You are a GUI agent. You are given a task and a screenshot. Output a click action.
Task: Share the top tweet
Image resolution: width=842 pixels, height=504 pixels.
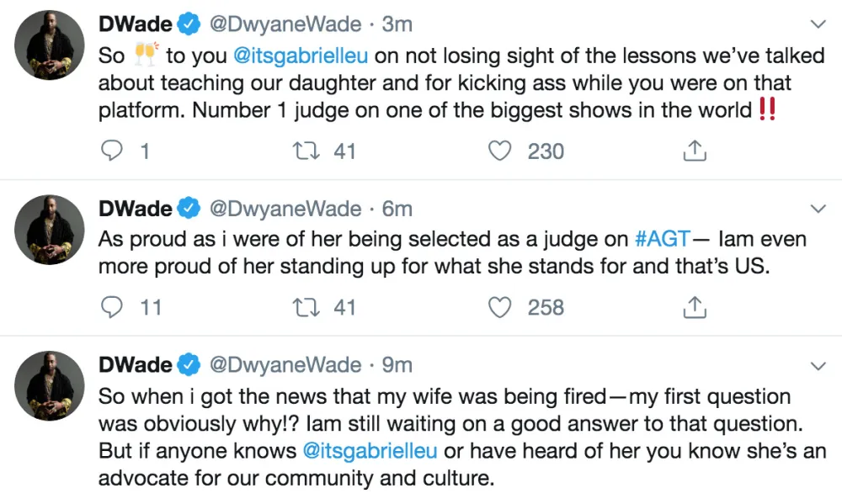(694, 150)
